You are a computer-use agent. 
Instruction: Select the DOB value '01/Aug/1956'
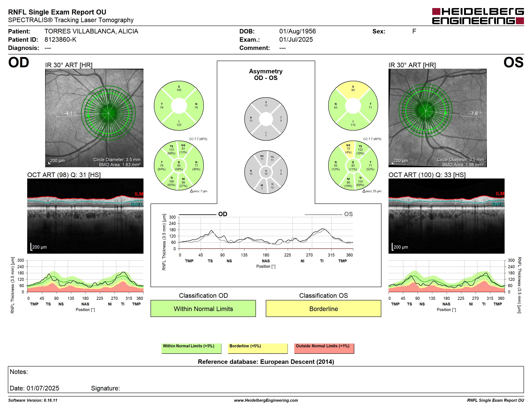coord(297,31)
